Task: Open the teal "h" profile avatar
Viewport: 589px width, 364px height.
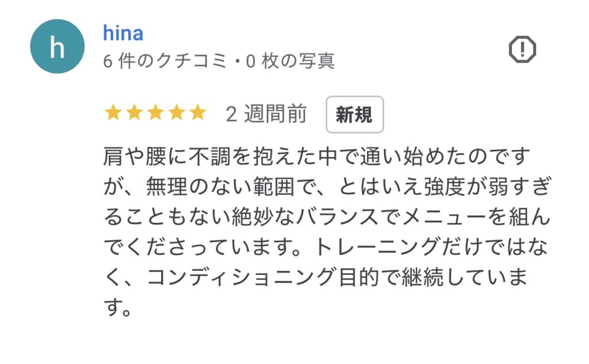Action: [57, 46]
